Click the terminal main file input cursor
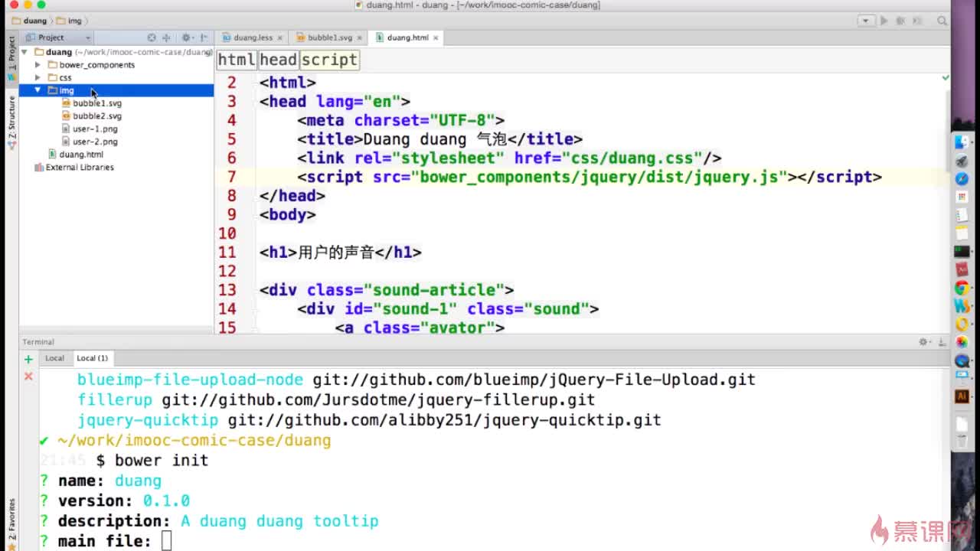Screen dimensions: 980x551 166,541
